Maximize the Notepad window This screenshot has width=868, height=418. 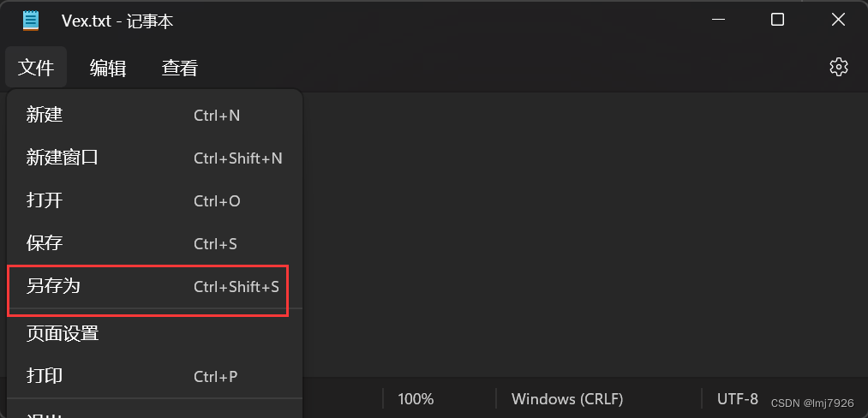click(777, 21)
